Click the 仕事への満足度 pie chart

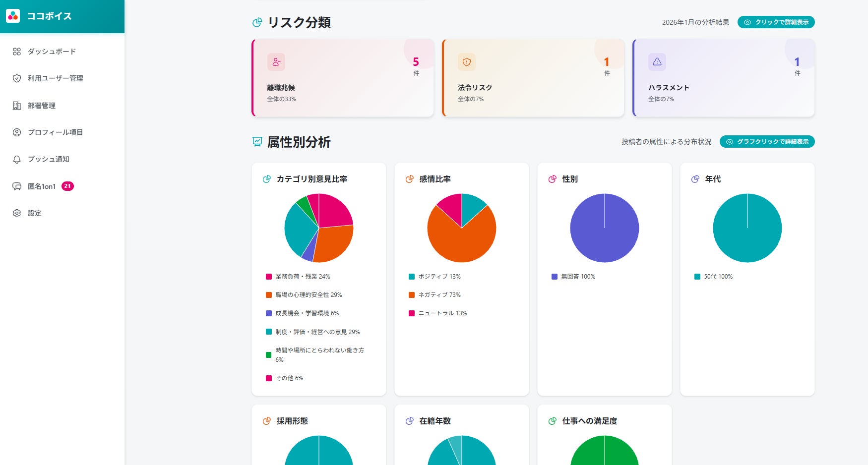point(605,450)
